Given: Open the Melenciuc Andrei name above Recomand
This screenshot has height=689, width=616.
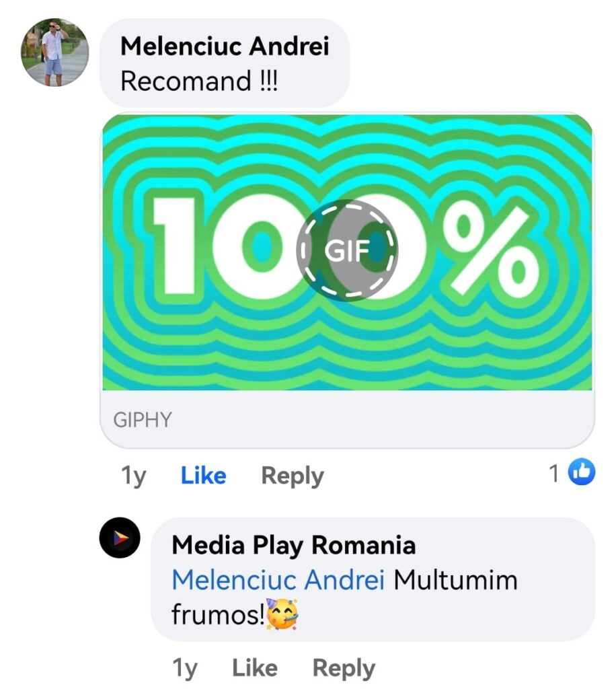Looking at the screenshot, I should pyautogui.click(x=225, y=46).
